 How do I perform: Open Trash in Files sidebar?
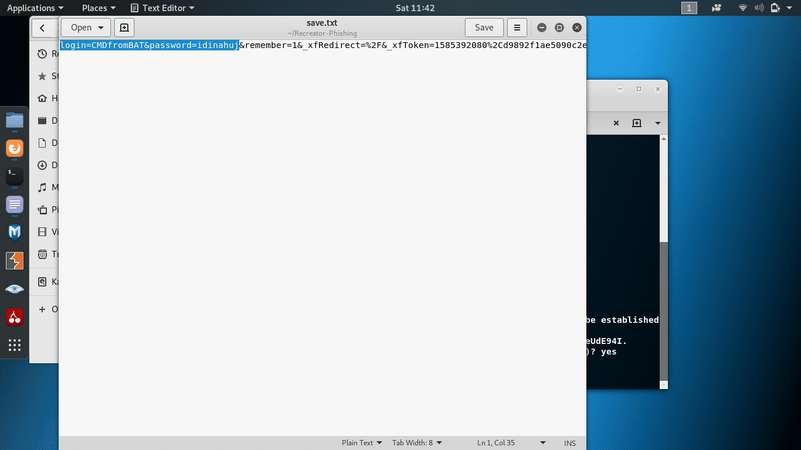[x=47, y=254]
